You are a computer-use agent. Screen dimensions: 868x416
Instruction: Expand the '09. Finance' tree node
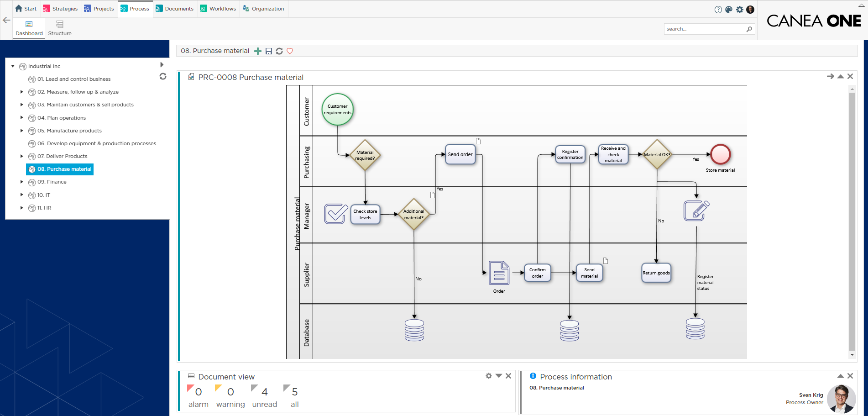[x=22, y=182]
